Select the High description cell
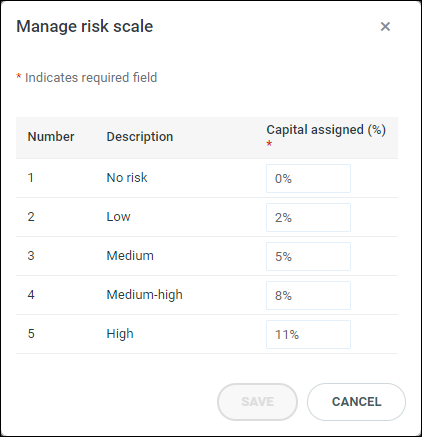This screenshot has height=437, width=422. tap(120, 334)
